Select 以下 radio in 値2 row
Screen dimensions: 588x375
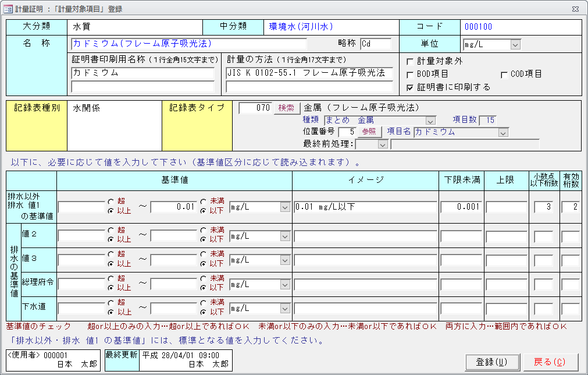coord(203,239)
